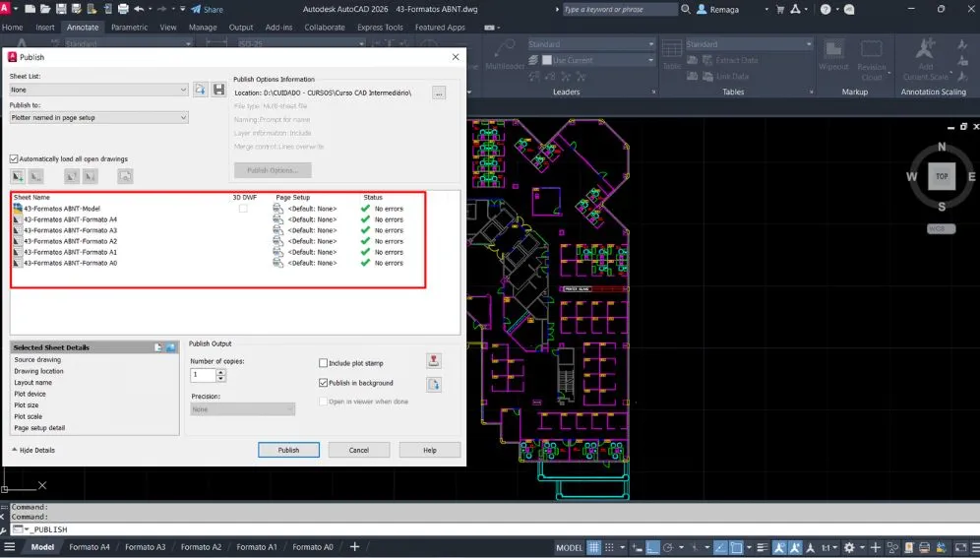Viewport: 980px width, 558px height.
Task: Enable the Include plot stamp checkbox
Action: point(324,363)
